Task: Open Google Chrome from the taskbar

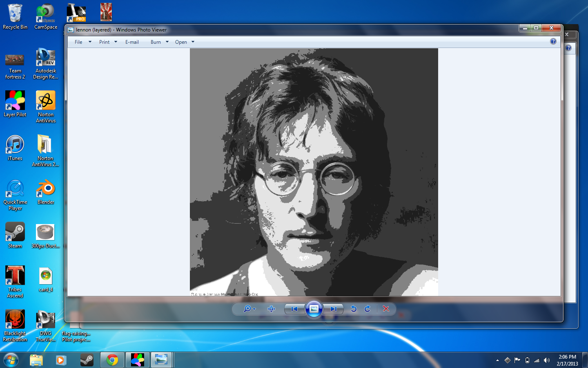Action: pos(112,360)
